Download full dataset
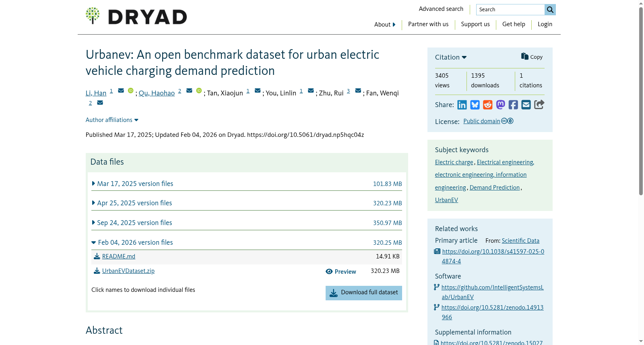Viewport: 644px width, 345px height. click(x=364, y=293)
